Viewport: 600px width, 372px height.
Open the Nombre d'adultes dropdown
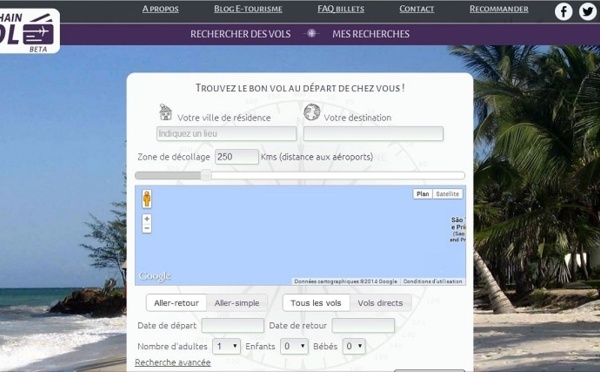[x=227, y=346]
